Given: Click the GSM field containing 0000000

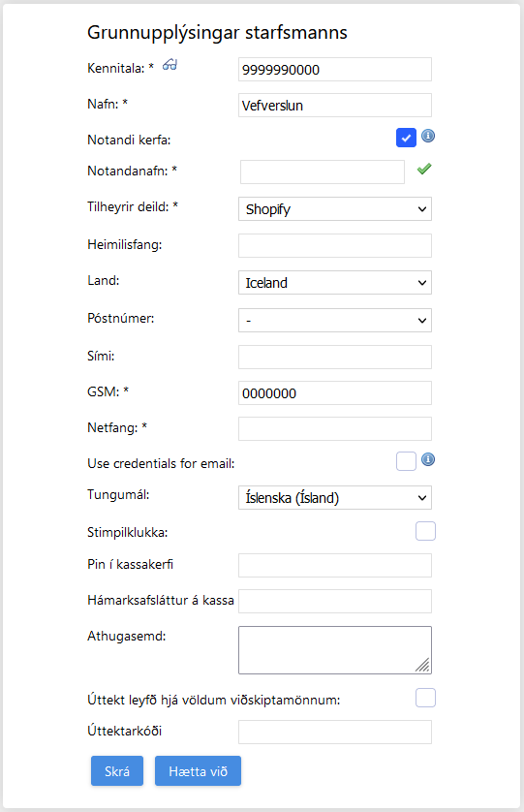Looking at the screenshot, I should pos(335,393).
